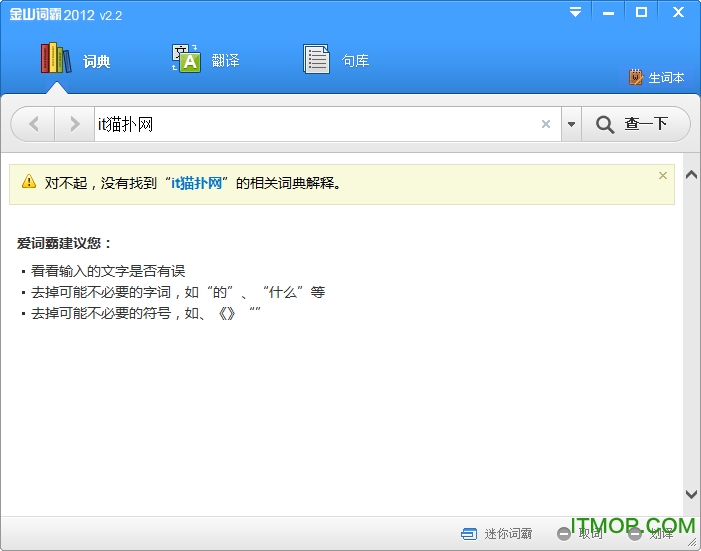Image resolution: width=701 pixels, height=551 pixels.
Task: Toggle the 取词 word capture option
Action: [x=580, y=533]
